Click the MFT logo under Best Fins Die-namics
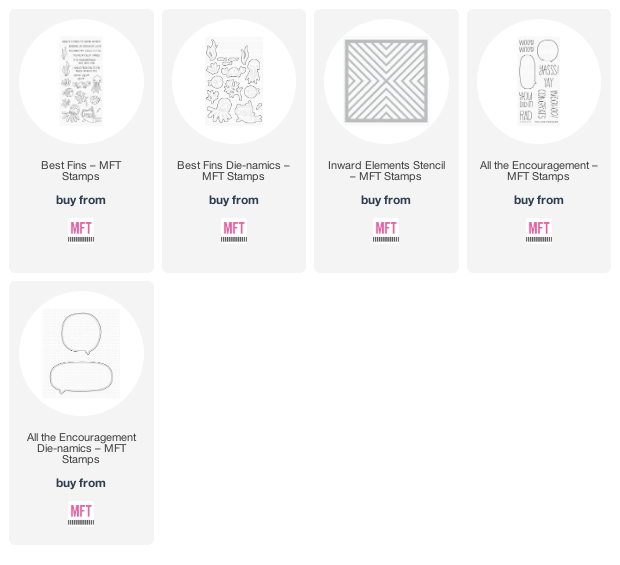Screen dimensions: 620x565 click(x=234, y=231)
